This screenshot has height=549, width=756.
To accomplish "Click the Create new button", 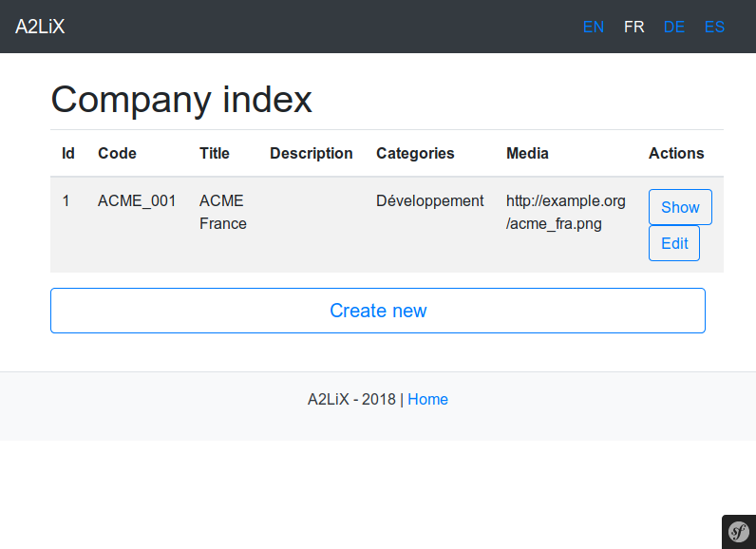I will coord(378,311).
